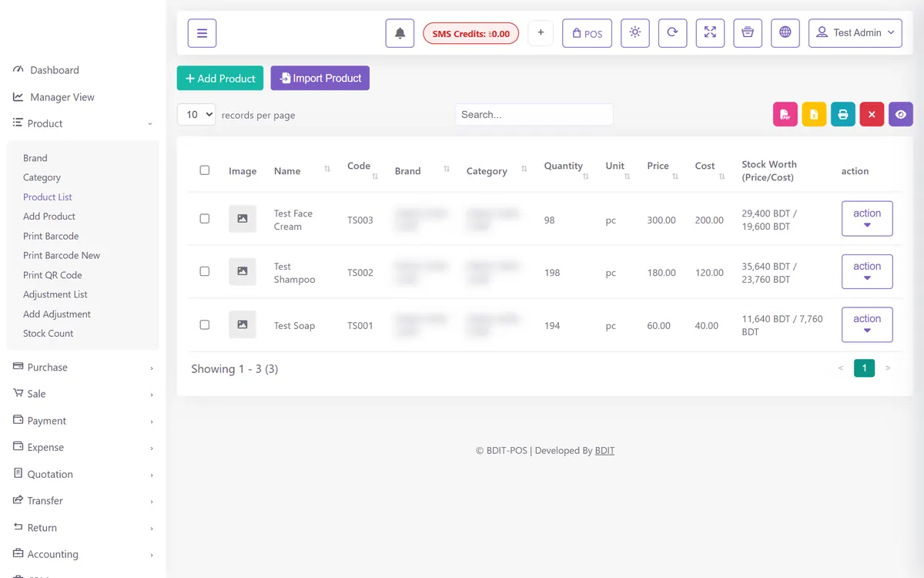Open action dropdown for Test Soap
This screenshot has width=924, height=578.
click(867, 324)
